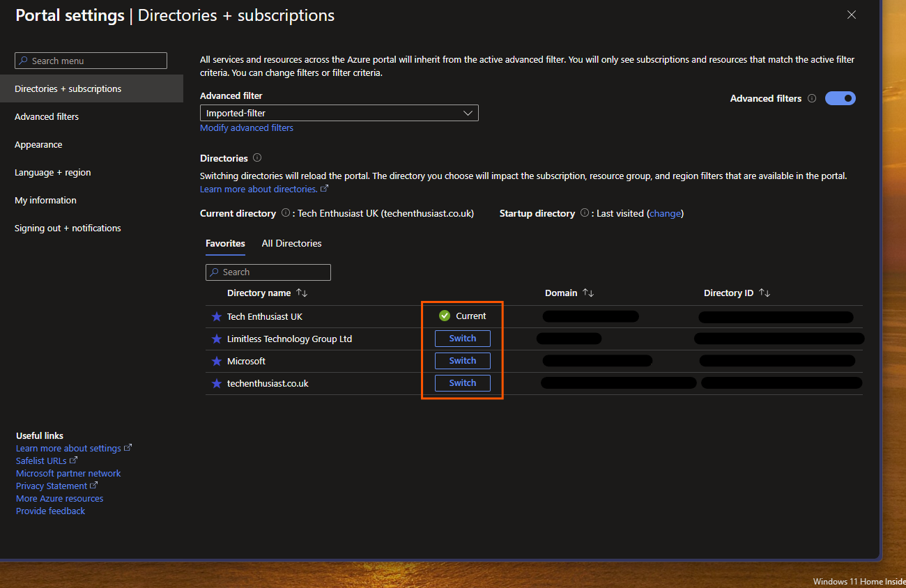The image size is (906, 588).
Task: Click the favorite star beside Microsoft directory
Action: 216,362
